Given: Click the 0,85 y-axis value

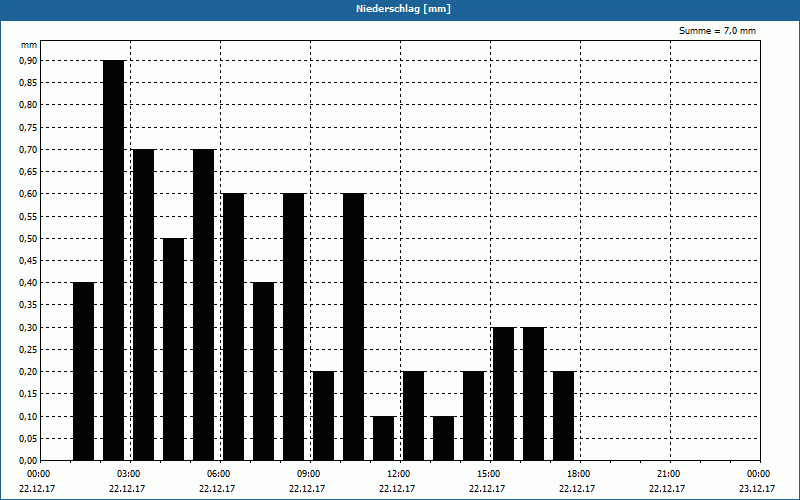Looking at the screenshot, I should (28, 83).
